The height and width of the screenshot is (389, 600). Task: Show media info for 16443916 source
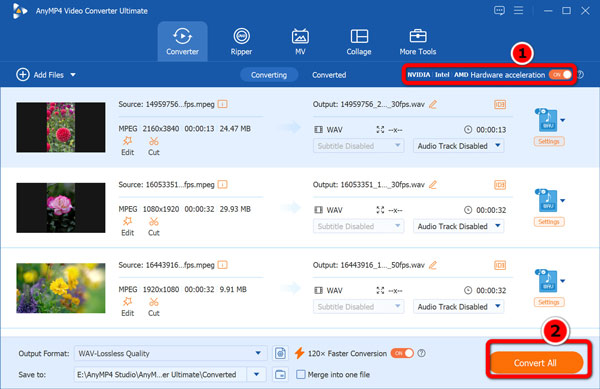pos(223,265)
